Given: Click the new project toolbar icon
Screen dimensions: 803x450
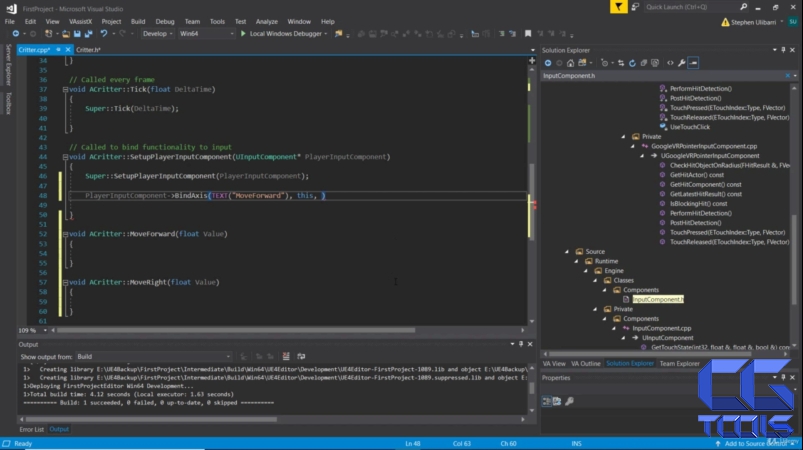Looking at the screenshot, I should (49, 34).
